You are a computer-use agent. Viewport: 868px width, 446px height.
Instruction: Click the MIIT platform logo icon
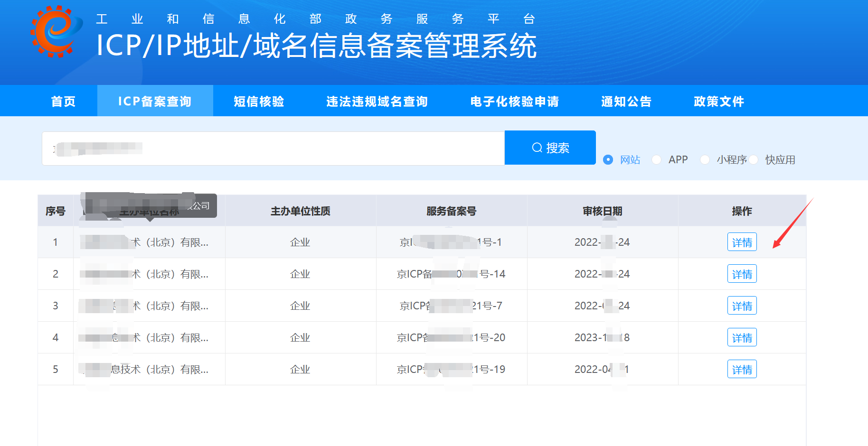(56, 32)
